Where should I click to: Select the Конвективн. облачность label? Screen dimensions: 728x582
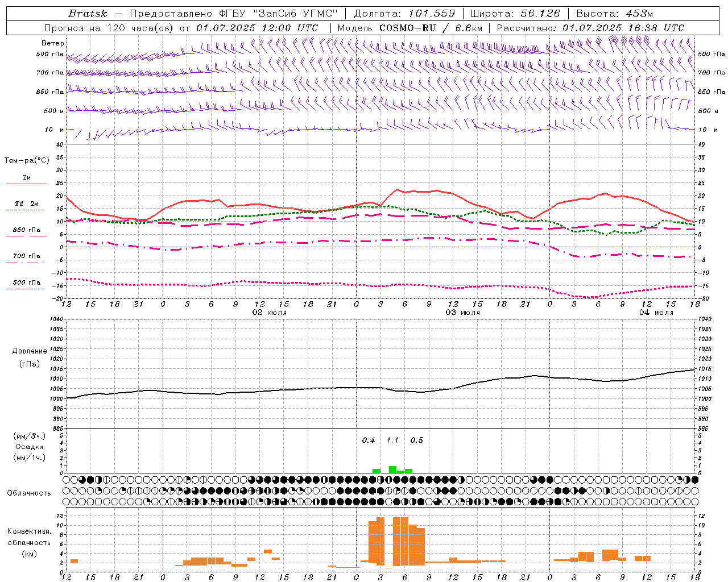[29, 537]
